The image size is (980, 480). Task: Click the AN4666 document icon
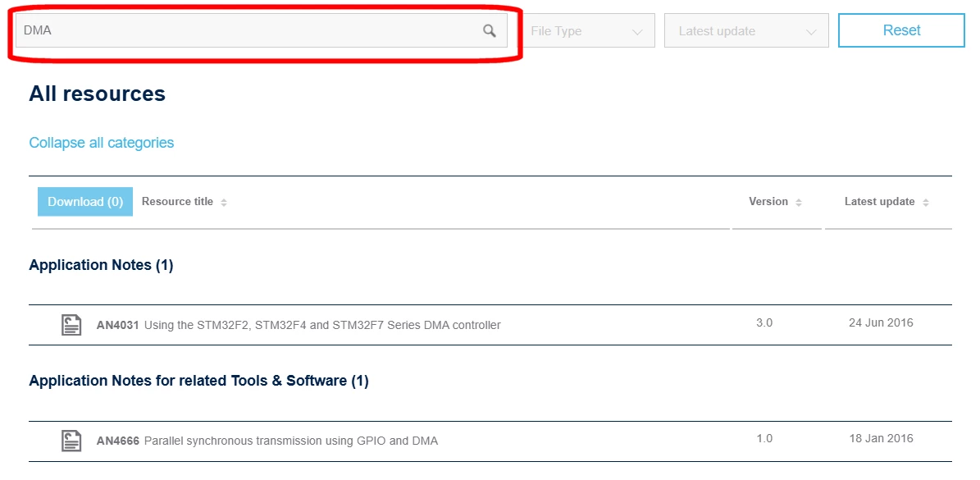click(71, 441)
